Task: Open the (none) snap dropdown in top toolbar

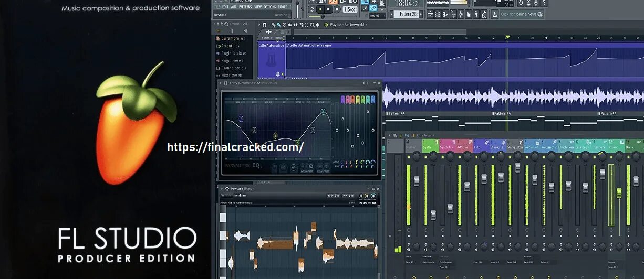Action: (377, 15)
